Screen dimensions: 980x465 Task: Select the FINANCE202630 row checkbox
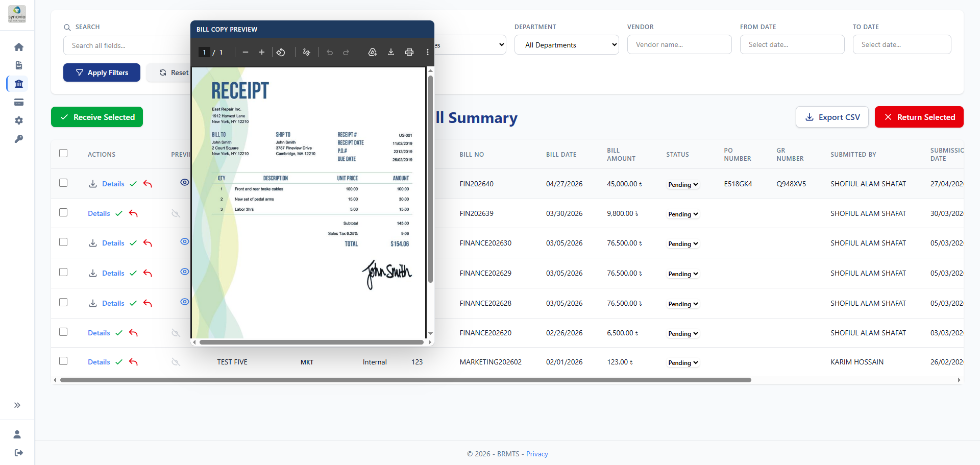pos(63,242)
